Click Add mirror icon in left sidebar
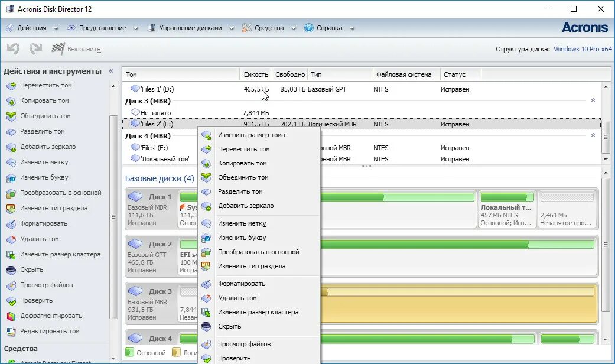The width and height of the screenshot is (615, 364). [x=11, y=147]
